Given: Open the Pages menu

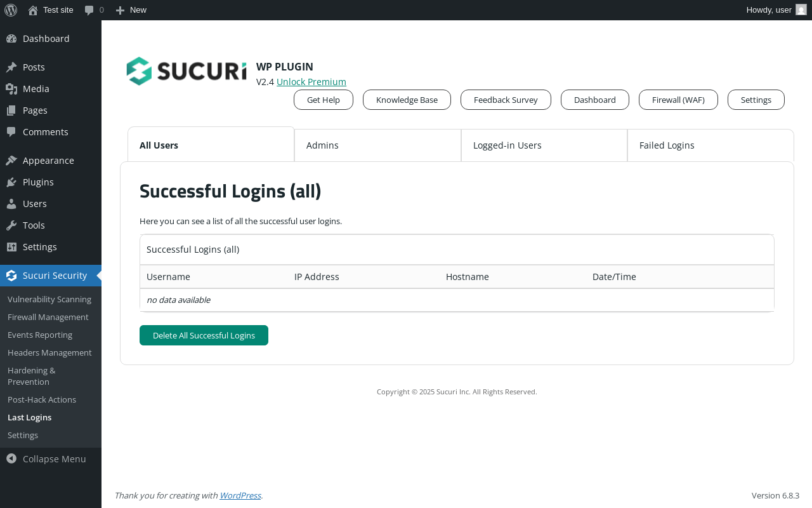Looking at the screenshot, I should pos(51,110).
